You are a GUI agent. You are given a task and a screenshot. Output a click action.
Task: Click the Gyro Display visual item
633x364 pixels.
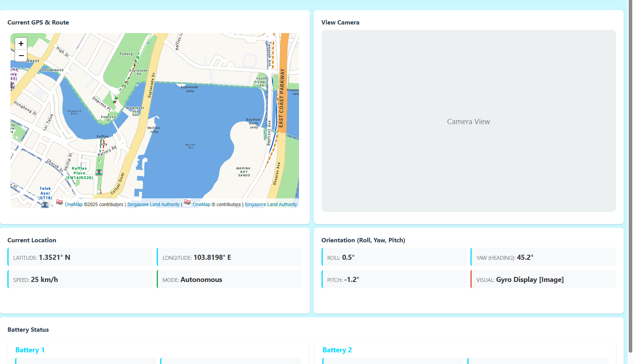[543, 279]
